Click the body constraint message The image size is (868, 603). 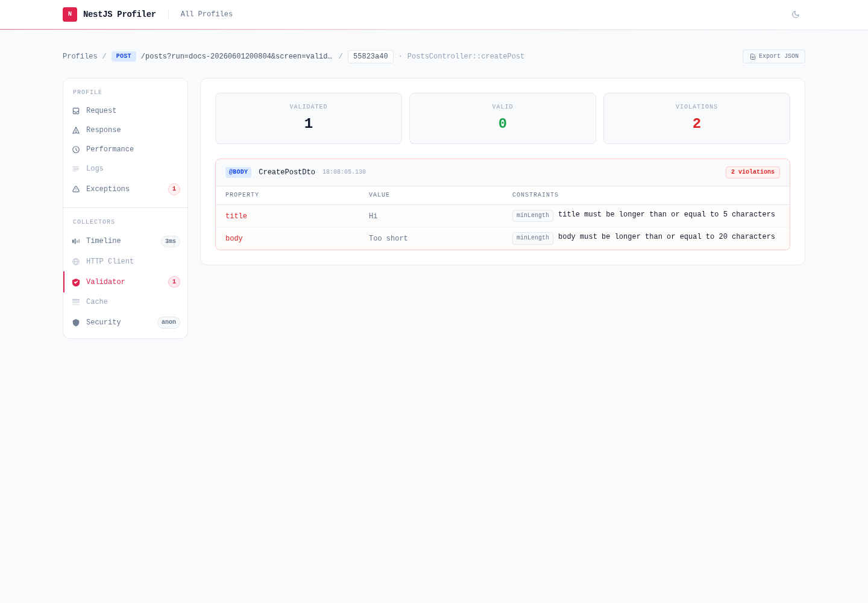(667, 237)
